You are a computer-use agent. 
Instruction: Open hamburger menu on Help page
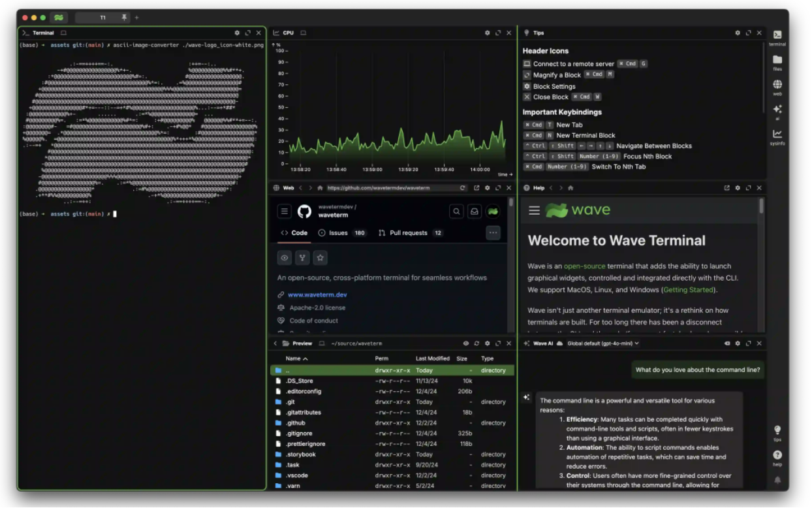(x=534, y=211)
